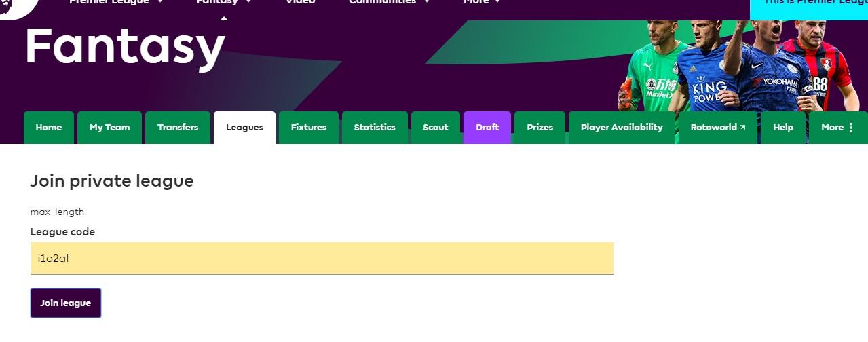Screen dimensions: 868x342
Task: Click the League code input field
Action: pyautogui.click(x=322, y=258)
